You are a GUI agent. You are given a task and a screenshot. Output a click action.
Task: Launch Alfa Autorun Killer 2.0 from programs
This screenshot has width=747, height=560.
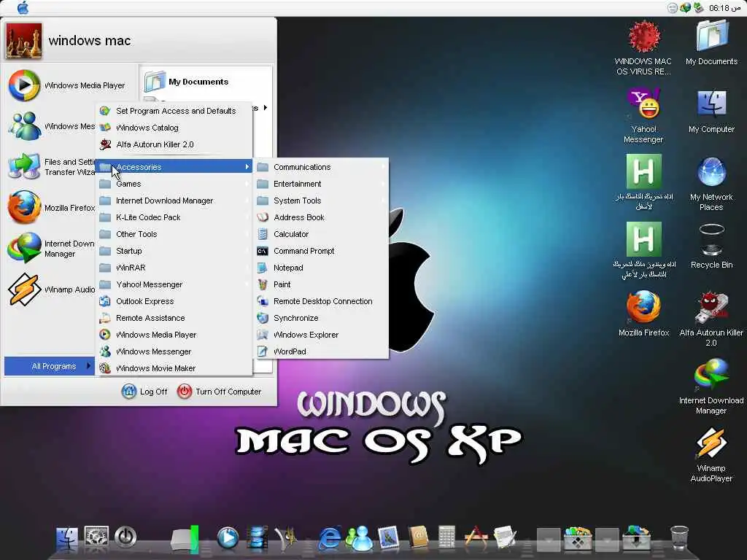pyautogui.click(x=174, y=144)
